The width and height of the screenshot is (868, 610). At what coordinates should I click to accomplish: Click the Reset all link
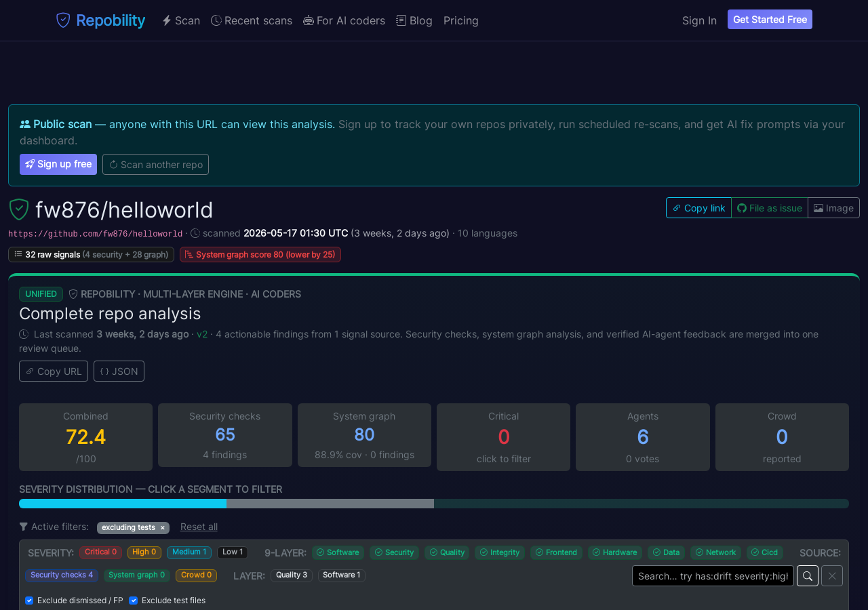tap(199, 527)
